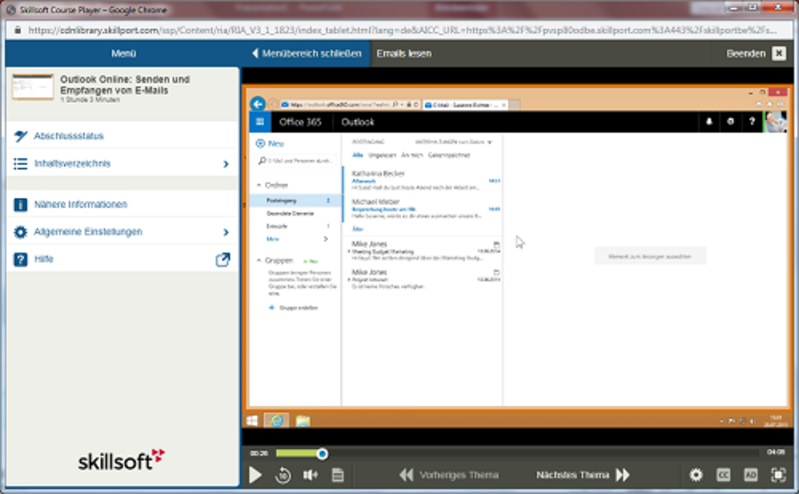The width and height of the screenshot is (799, 494).
Task: Click Beenden to exit the course
Action: (x=745, y=54)
